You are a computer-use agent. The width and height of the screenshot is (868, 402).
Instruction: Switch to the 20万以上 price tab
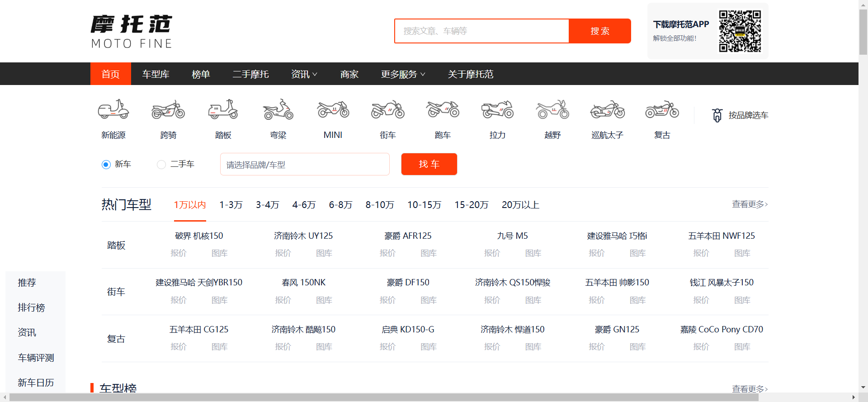[520, 205]
